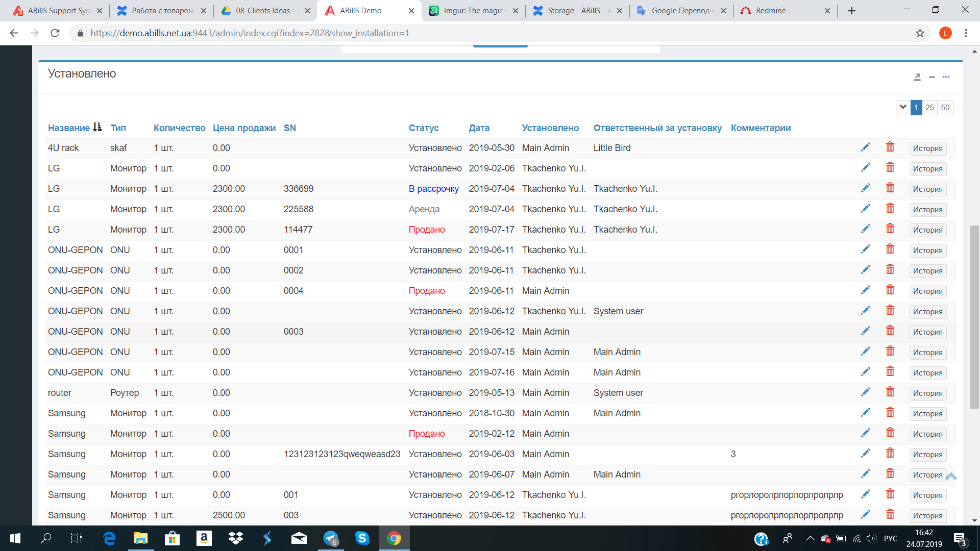This screenshot has height=551, width=980.
Task: Sort table by Тип column
Action: (x=118, y=128)
